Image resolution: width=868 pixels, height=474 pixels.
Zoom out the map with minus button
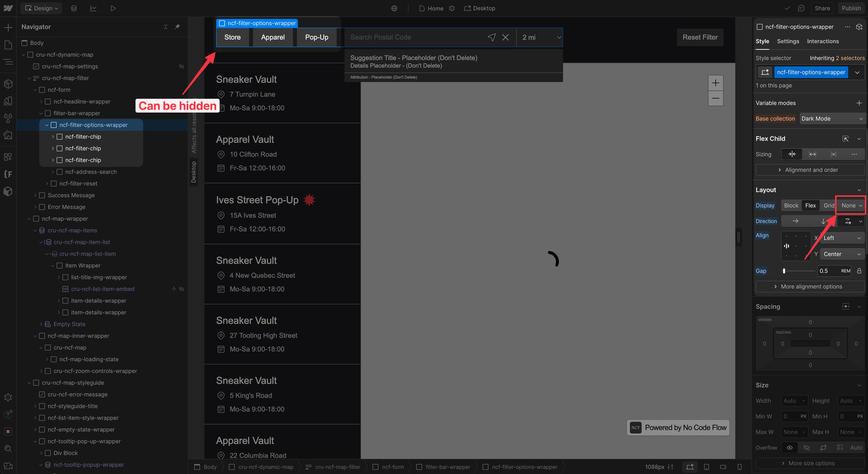[x=715, y=98]
